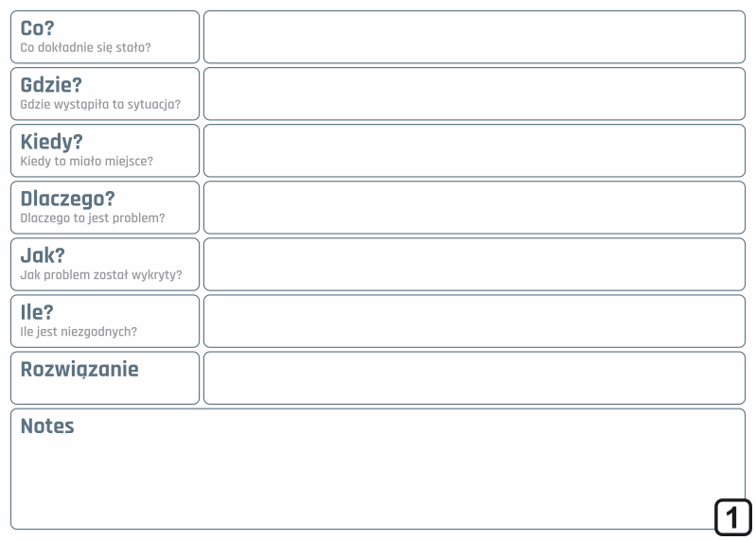
Task: Select the Dlaczego? label box
Action: 105,208
